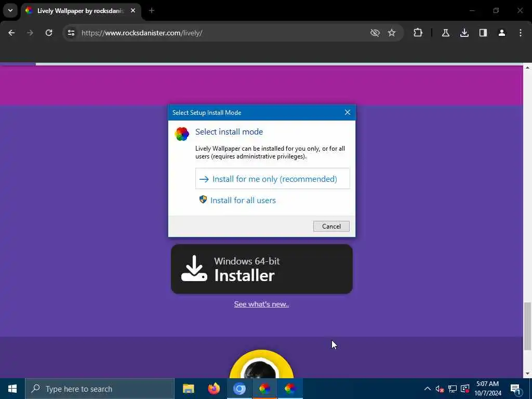The image size is (532, 399).
Task: Open the clock showing 5:07 AM
Action: click(x=487, y=389)
